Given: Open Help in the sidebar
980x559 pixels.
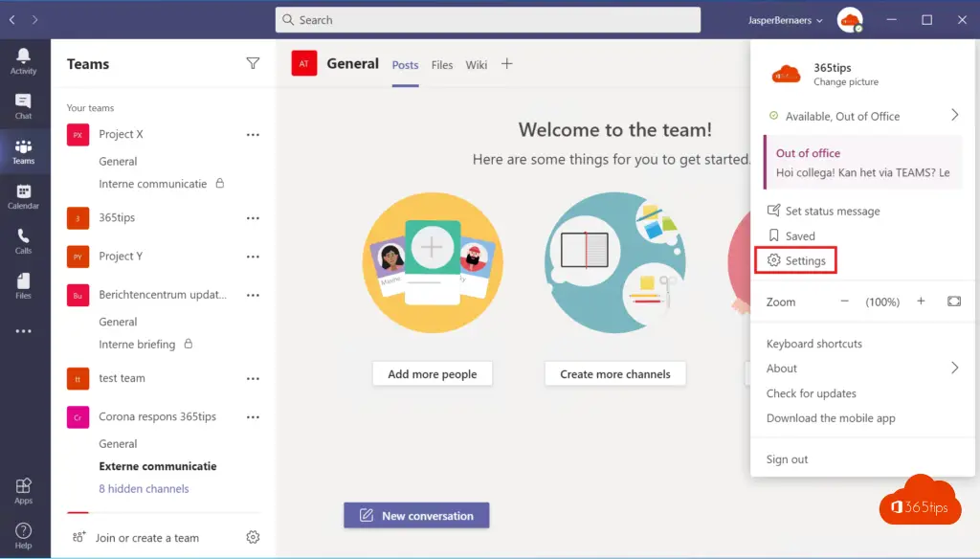Looking at the screenshot, I should coord(23,536).
